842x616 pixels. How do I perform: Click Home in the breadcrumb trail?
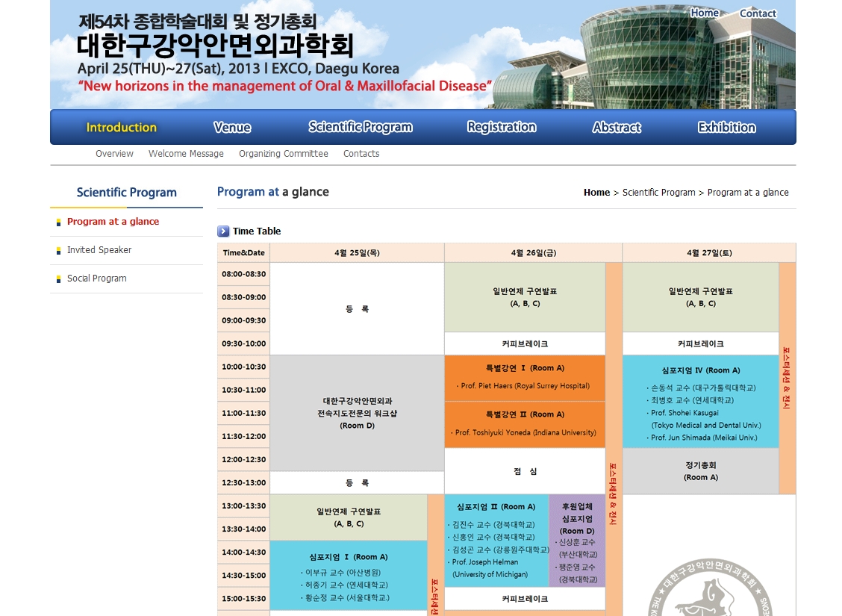pyautogui.click(x=596, y=192)
